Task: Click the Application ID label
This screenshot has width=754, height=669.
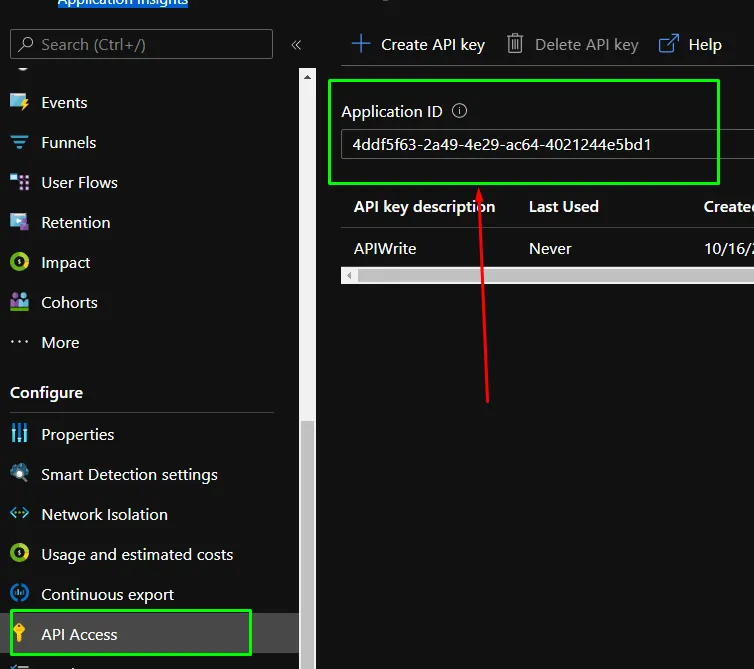Action: pos(391,111)
